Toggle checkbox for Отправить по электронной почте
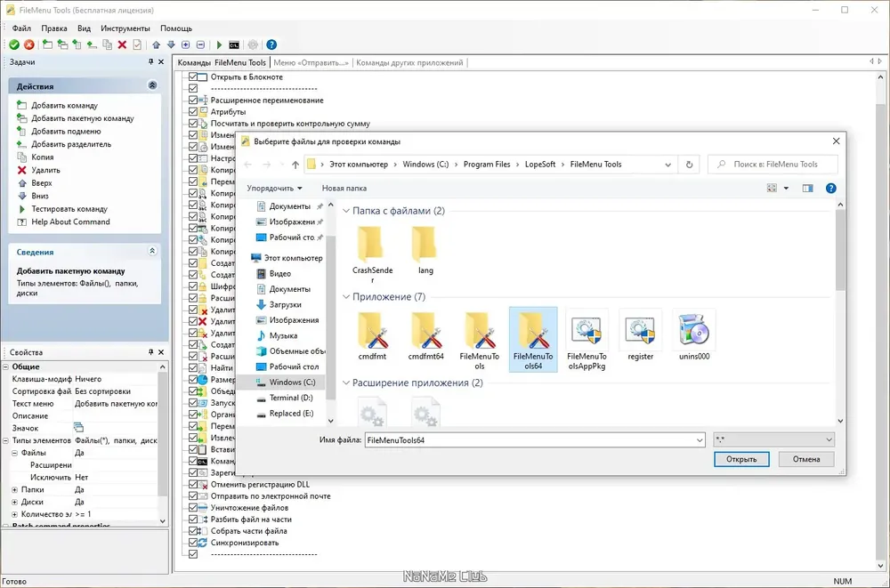Screen dimensions: 890x588 coord(193,496)
